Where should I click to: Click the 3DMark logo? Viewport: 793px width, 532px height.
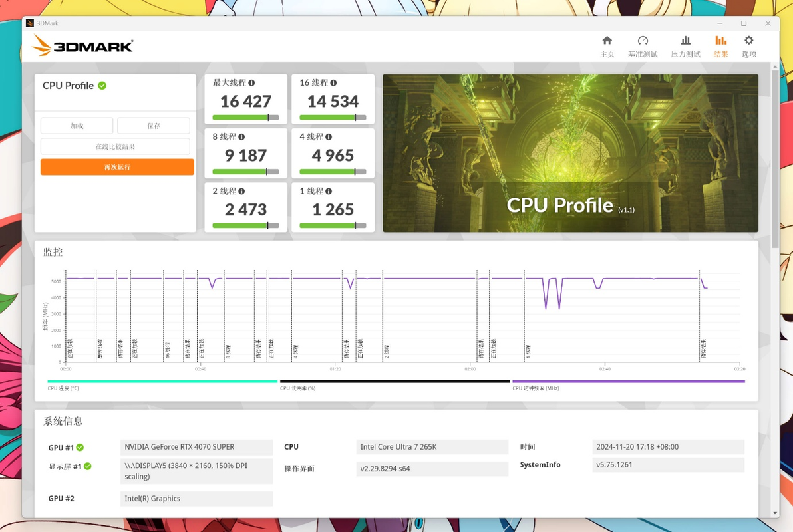pos(82,45)
